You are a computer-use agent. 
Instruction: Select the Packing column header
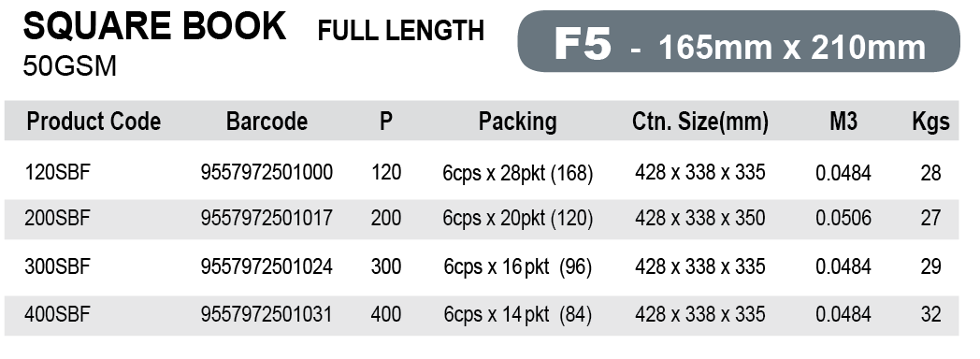tap(517, 122)
